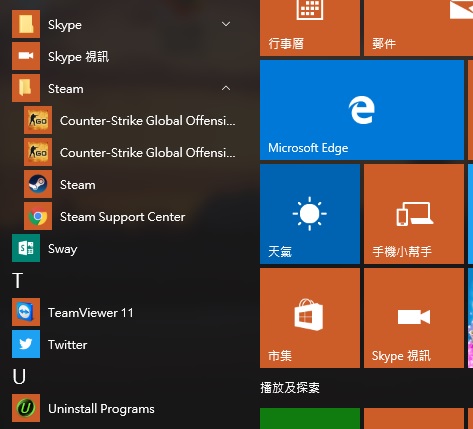Open Steam Support Center Chrome icon
The height and width of the screenshot is (429, 473).
click(38, 216)
